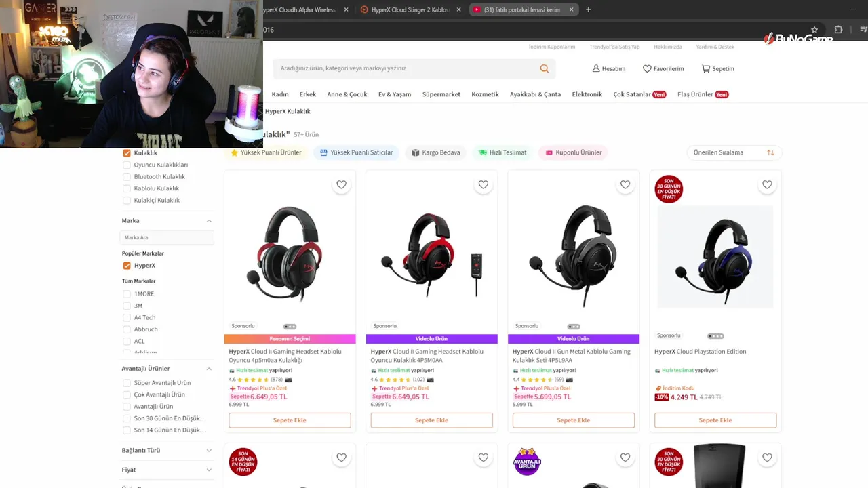Check the Bluetooth Kulaklık category filter

[127, 177]
